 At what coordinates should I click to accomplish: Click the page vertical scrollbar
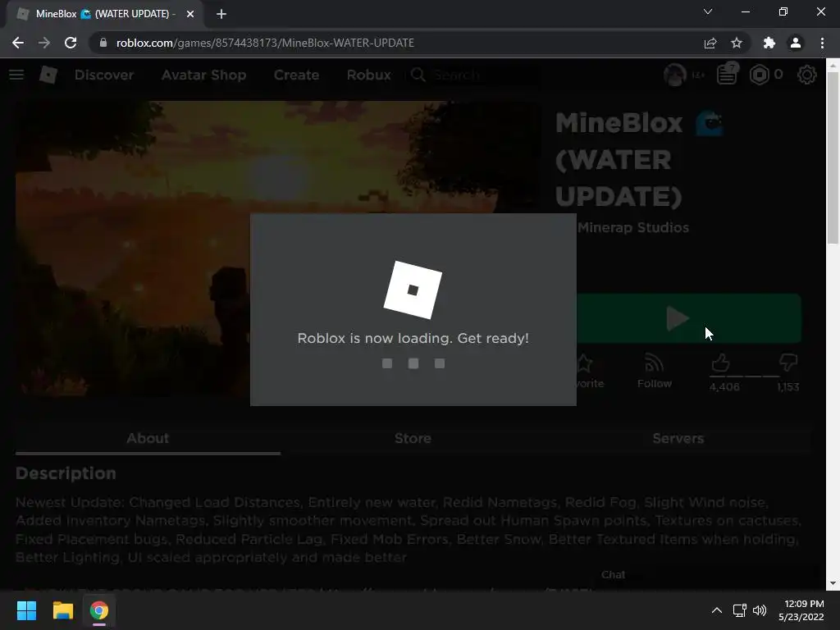(x=833, y=158)
